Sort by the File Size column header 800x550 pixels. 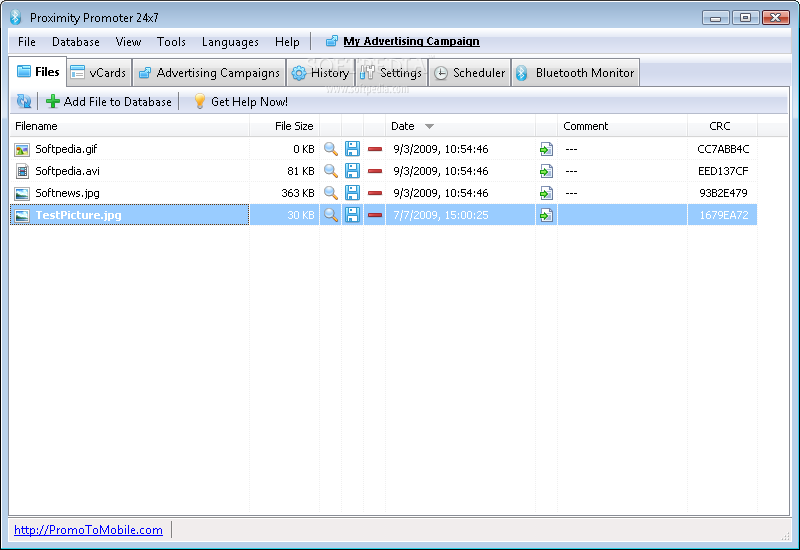(x=285, y=126)
